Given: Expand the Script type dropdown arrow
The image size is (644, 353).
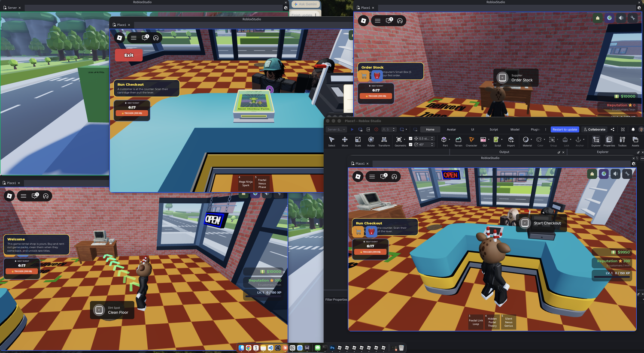Looking at the screenshot, I should coord(501,139).
